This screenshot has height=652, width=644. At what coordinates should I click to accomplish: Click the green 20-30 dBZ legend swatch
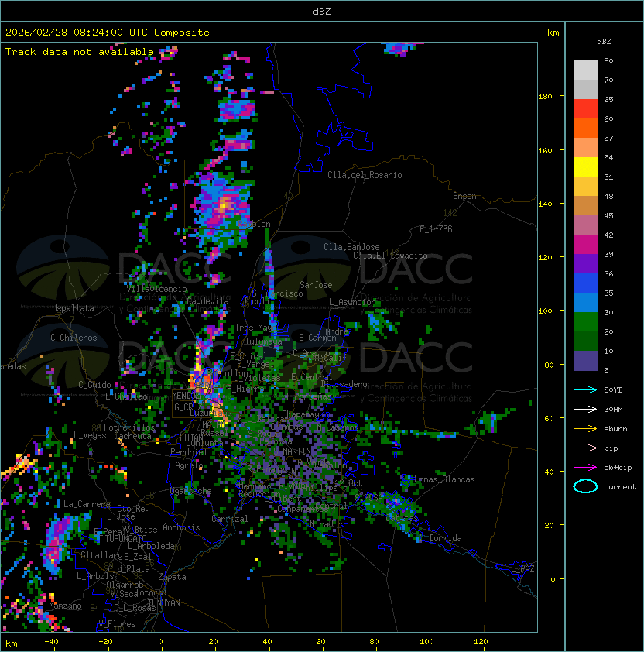pos(585,322)
